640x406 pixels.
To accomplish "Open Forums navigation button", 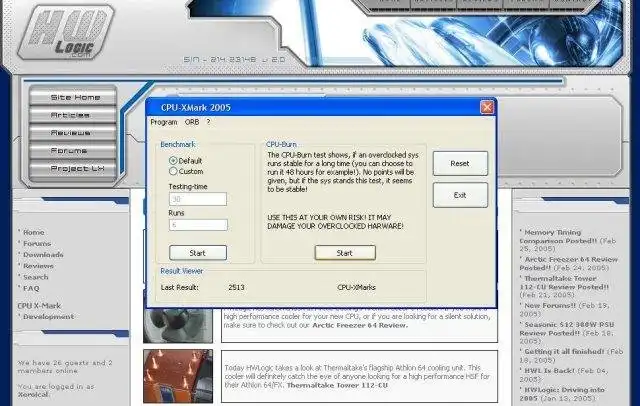I will (x=73, y=151).
